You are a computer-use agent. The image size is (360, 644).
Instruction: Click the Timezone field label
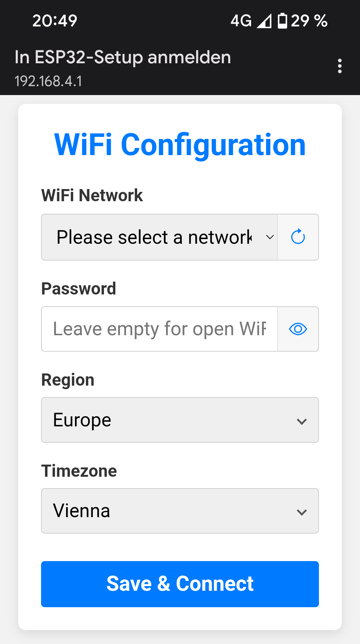click(x=79, y=471)
